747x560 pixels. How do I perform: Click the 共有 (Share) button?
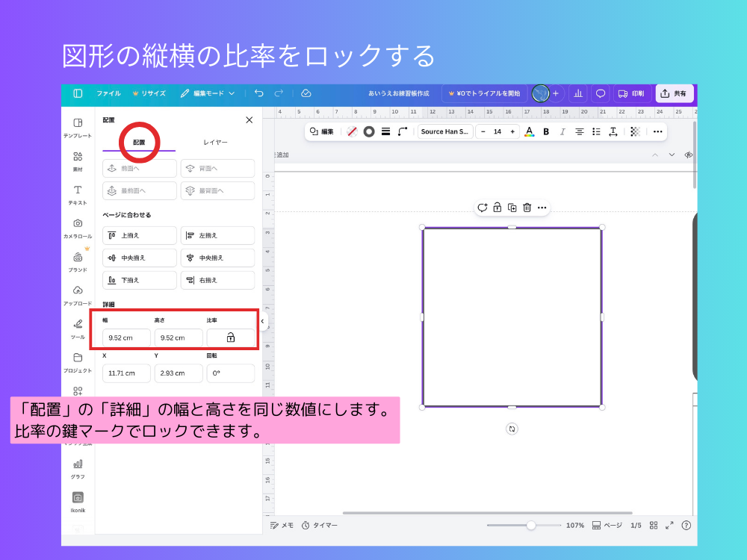(675, 93)
